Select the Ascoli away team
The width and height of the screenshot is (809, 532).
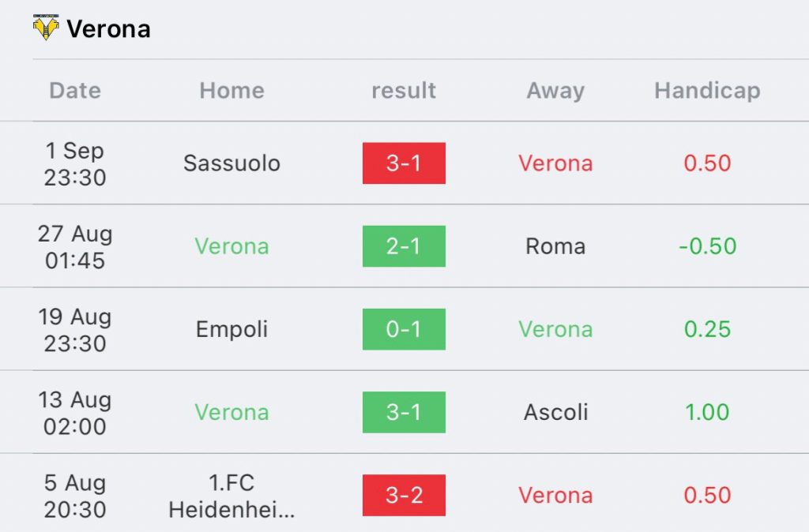[555, 412]
